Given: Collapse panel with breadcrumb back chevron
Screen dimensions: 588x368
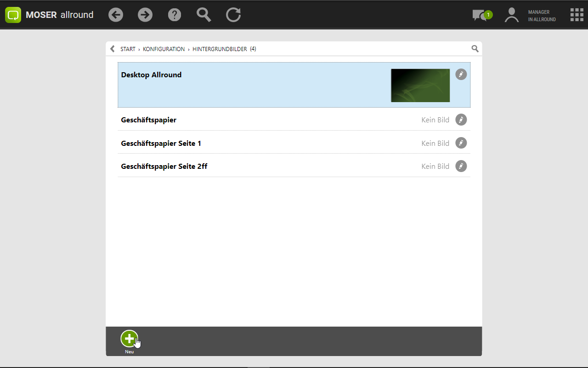Looking at the screenshot, I should [113, 49].
